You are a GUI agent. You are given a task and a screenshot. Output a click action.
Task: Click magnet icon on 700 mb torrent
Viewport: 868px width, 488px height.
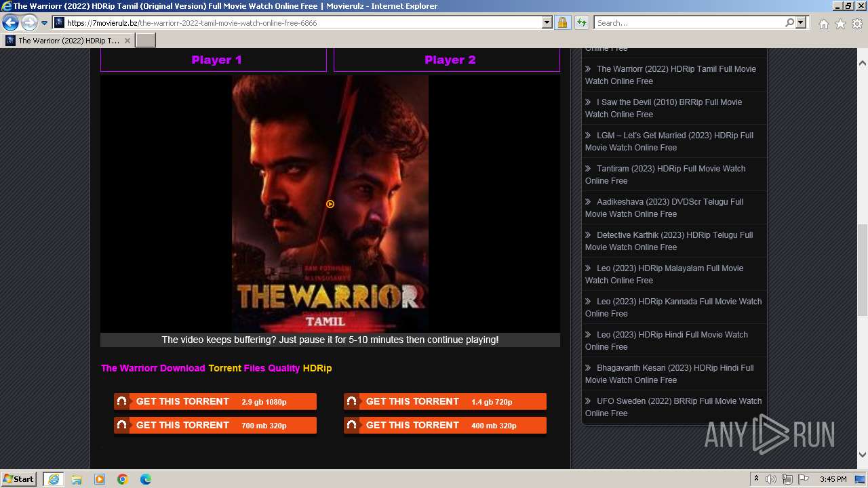click(x=122, y=425)
